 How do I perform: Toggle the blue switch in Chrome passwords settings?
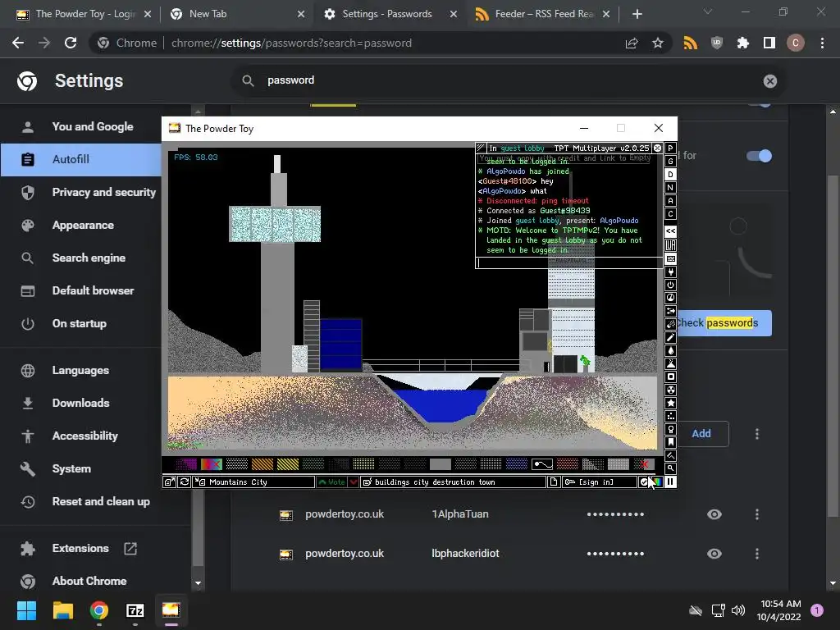coord(759,156)
